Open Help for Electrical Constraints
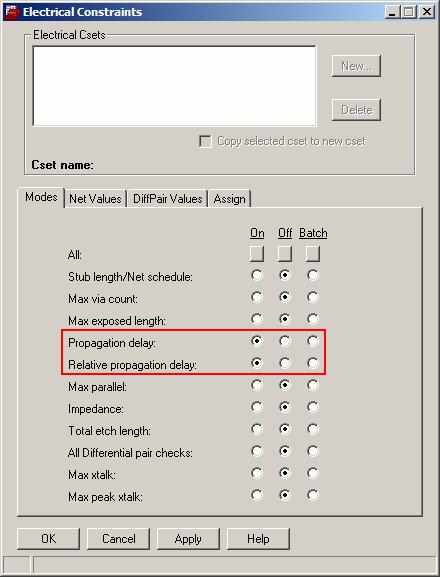 [x=258, y=539]
